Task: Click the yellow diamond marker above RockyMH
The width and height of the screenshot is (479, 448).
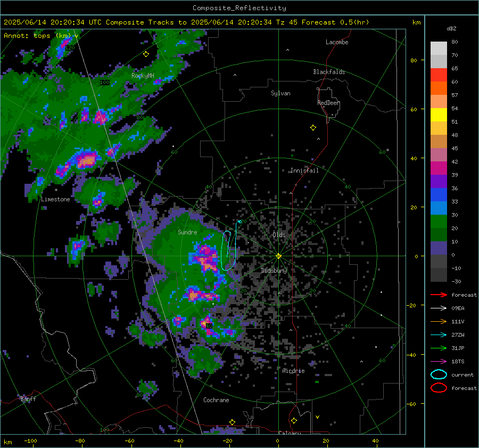Action: (x=146, y=54)
